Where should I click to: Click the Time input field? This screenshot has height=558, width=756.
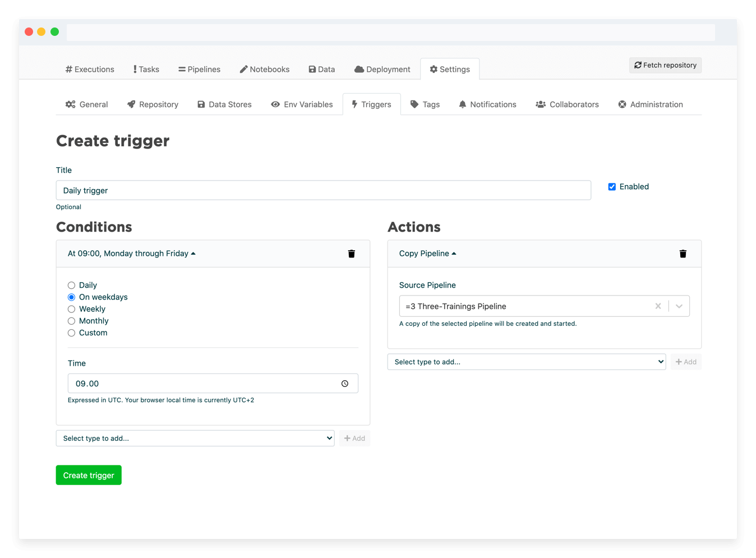click(x=213, y=384)
